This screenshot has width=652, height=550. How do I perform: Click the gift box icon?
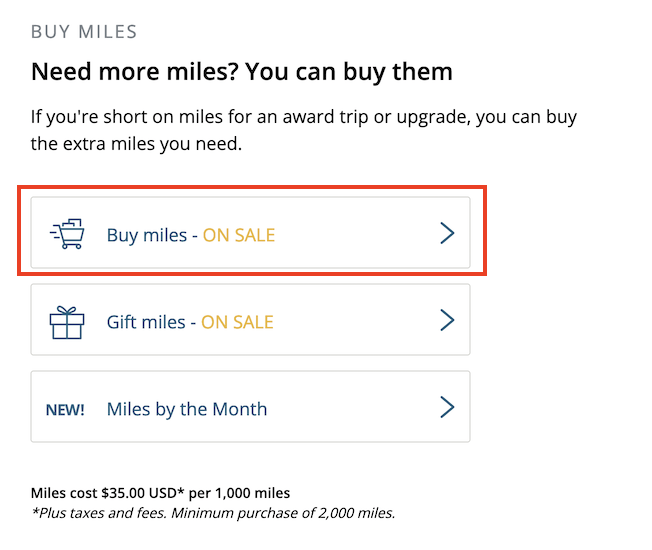tap(67, 323)
